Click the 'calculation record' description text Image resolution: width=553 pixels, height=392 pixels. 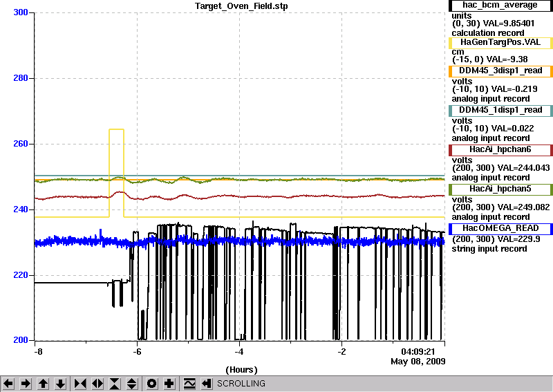coord(488,33)
